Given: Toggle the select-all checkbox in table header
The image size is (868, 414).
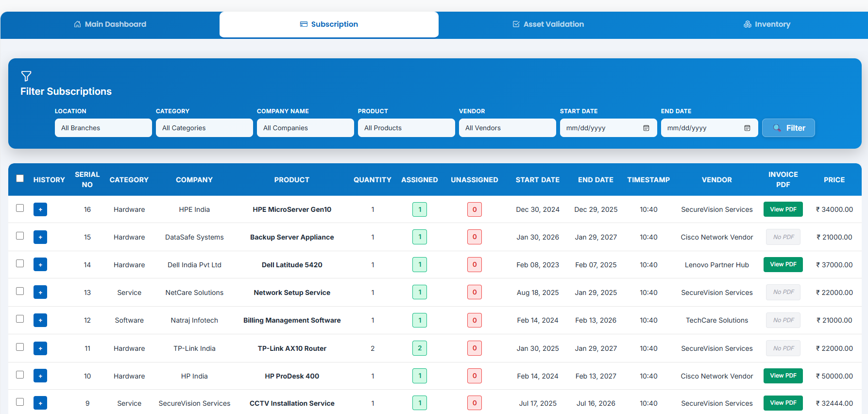Looking at the screenshot, I should pos(20,178).
